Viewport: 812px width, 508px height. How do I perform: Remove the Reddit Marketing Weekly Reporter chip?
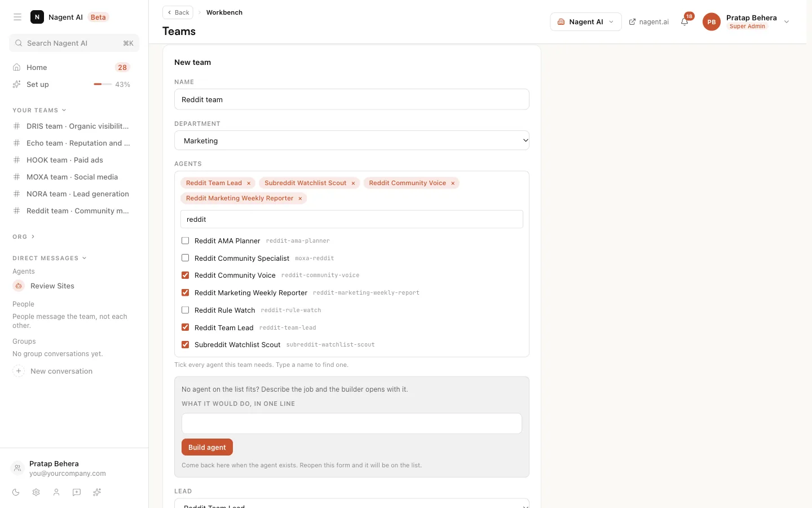[x=301, y=198]
